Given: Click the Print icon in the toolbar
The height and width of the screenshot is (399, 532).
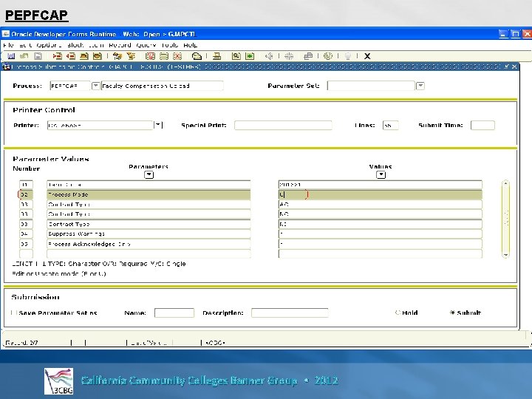Looking at the screenshot, I should point(216,56).
